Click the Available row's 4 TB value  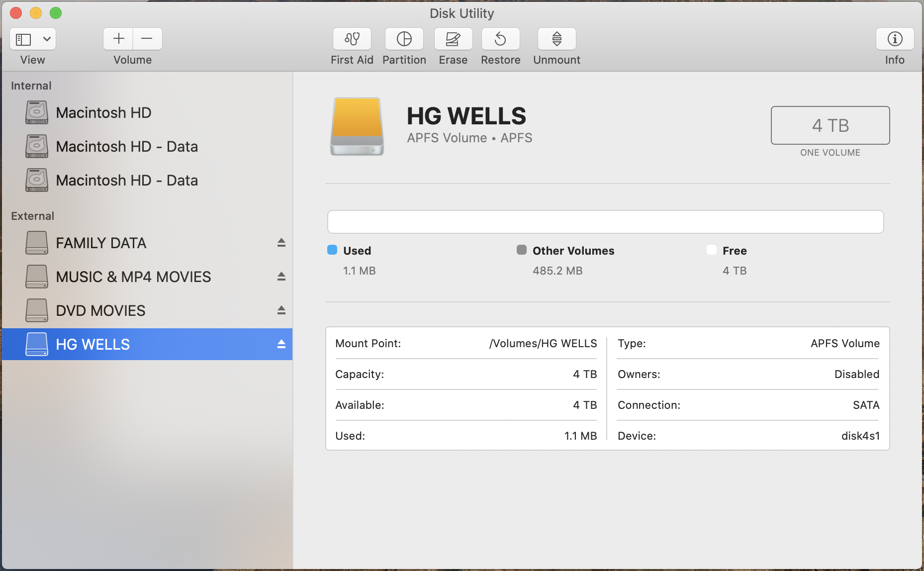(x=585, y=405)
